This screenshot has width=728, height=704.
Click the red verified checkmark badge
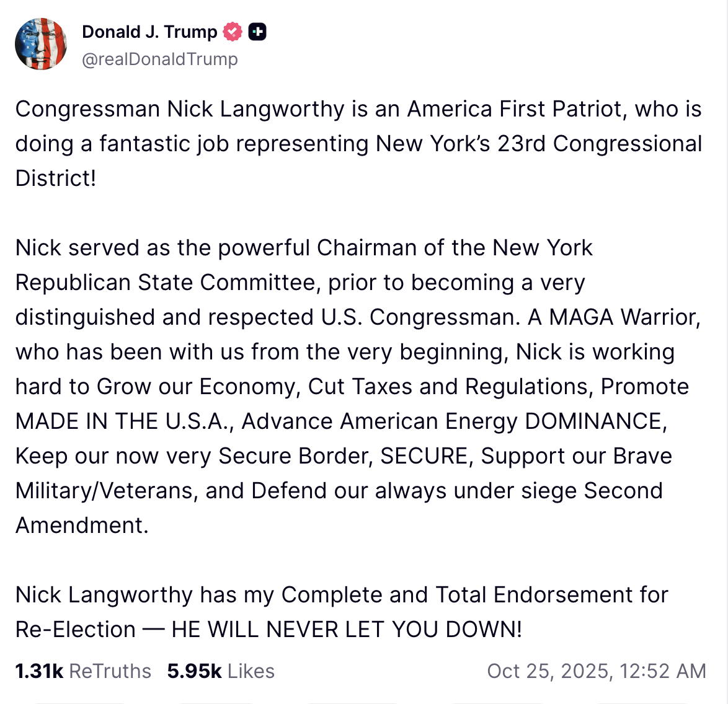click(x=233, y=32)
